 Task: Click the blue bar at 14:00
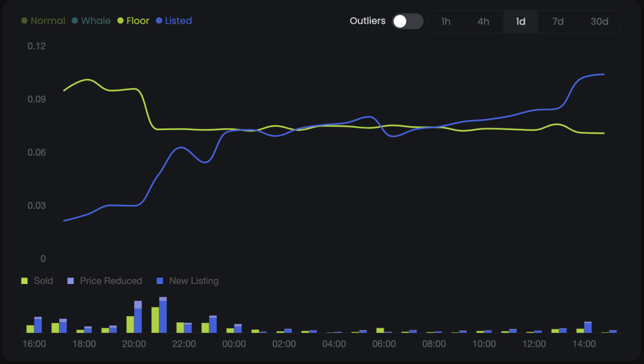(587, 328)
